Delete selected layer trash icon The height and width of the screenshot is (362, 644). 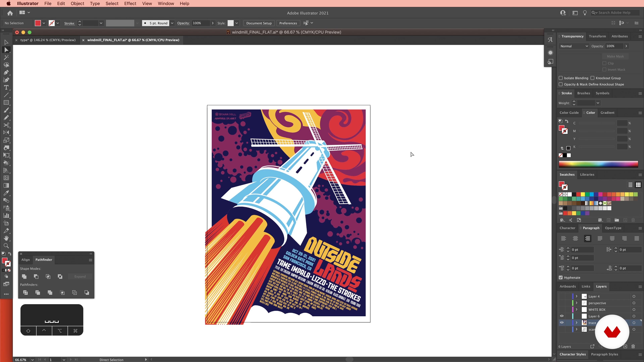coord(633,347)
